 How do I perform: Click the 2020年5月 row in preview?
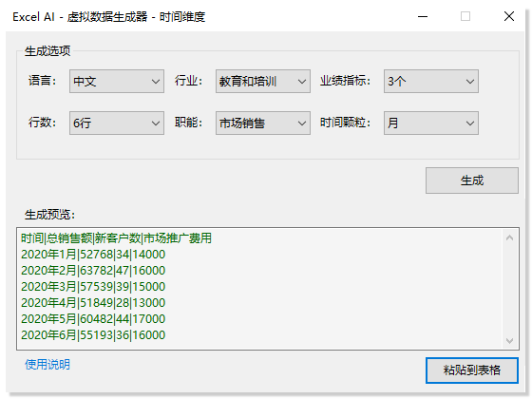(93, 319)
